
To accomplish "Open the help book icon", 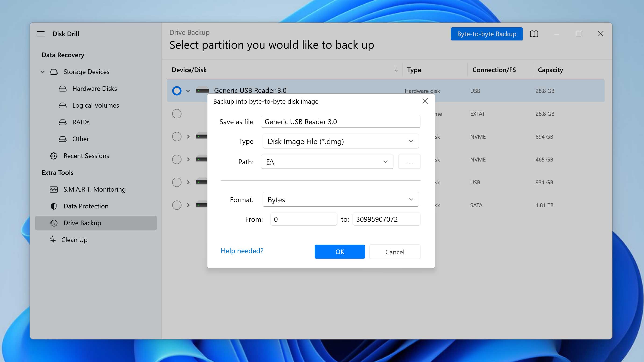I will click(534, 34).
